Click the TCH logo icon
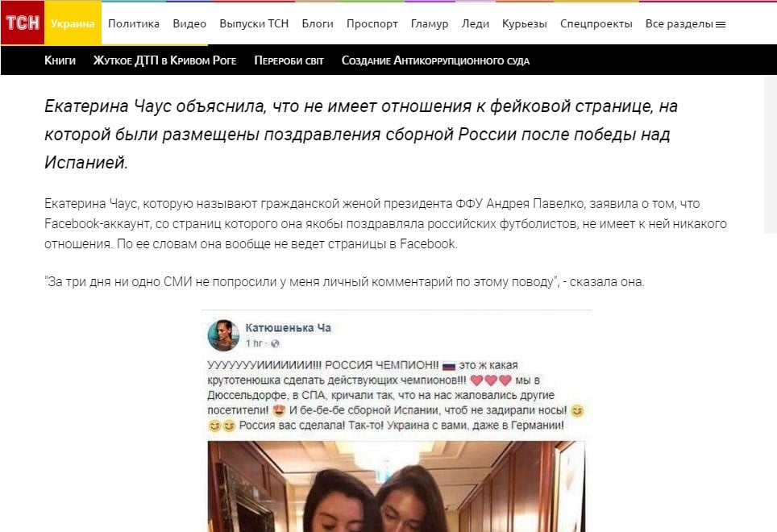The width and height of the screenshot is (777, 532). (23, 23)
